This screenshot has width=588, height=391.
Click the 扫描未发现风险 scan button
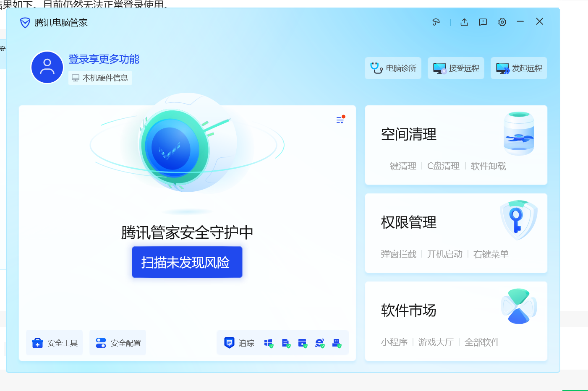point(187,262)
